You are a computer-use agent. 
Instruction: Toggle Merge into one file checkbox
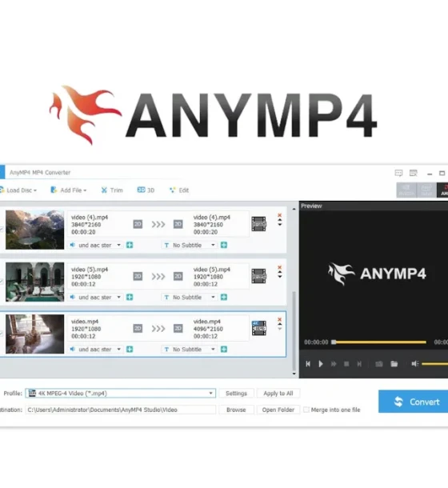tap(306, 410)
